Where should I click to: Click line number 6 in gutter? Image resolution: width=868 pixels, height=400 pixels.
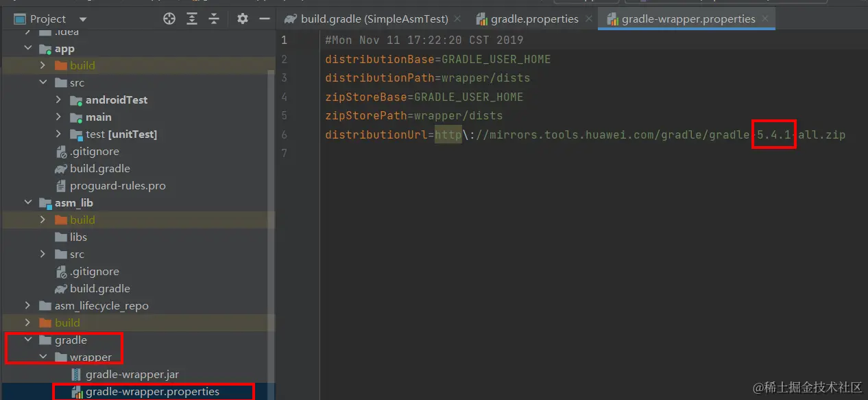point(284,134)
